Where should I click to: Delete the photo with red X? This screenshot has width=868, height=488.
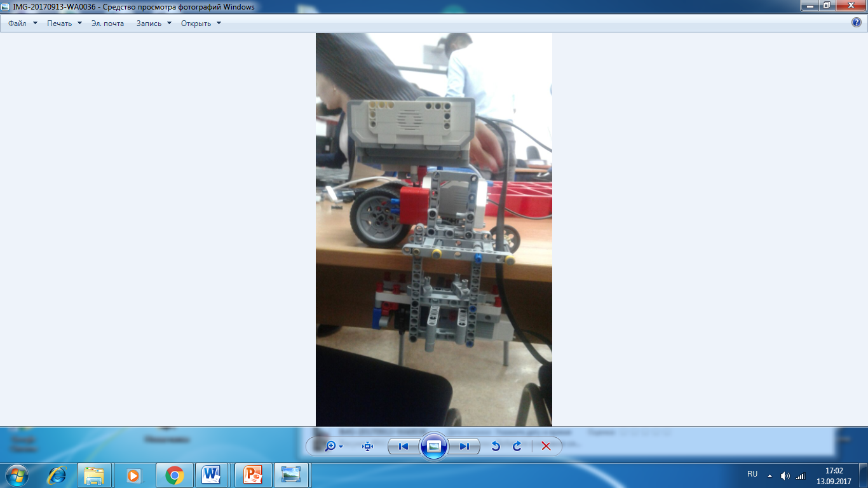point(546,446)
